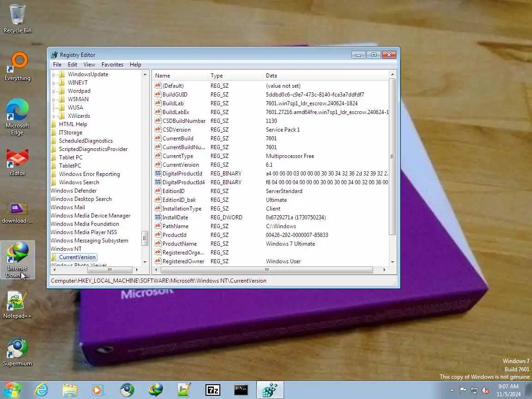Open the File menu
Viewport: 532px width, 399px height.
pyautogui.click(x=57, y=65)
